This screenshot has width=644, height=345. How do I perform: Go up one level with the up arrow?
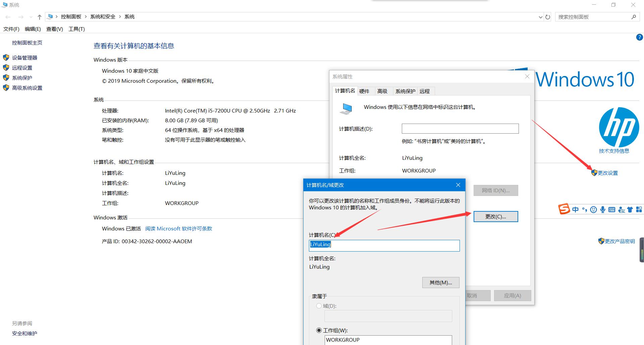[x=40, y=17]
